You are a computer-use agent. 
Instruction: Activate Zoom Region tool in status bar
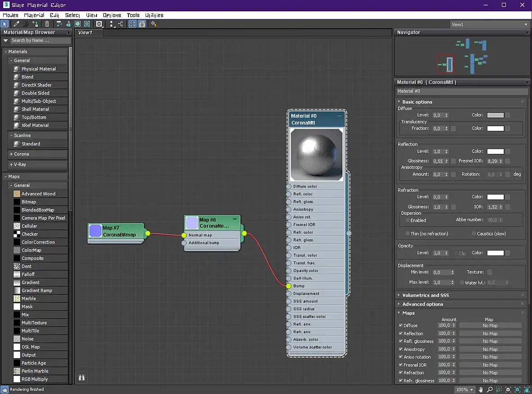499,389
